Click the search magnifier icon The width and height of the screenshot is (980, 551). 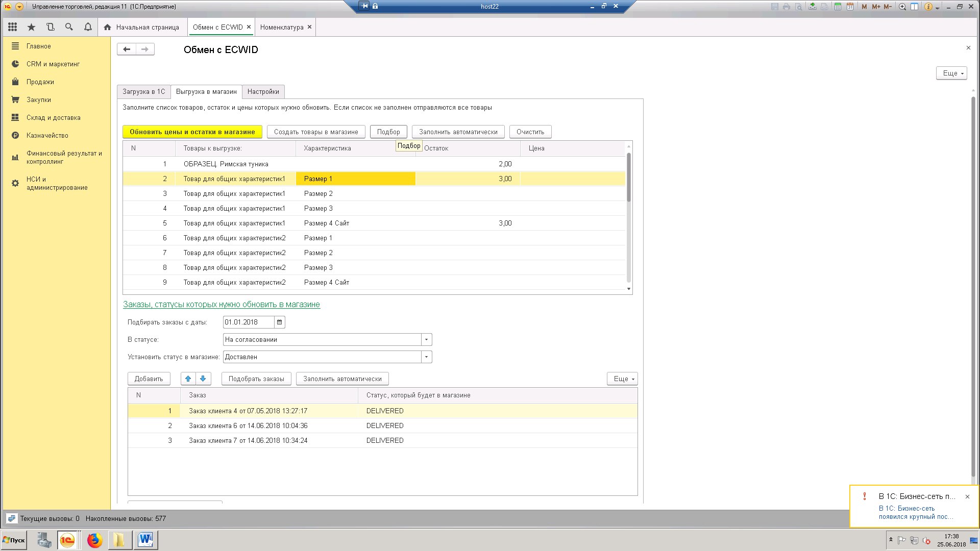tap(69, 27)
